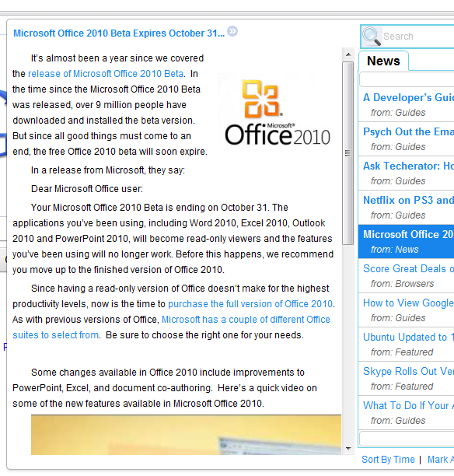Click the scrollbar up arrow
This screenshot has width=454, height=476.
[348, 54]
